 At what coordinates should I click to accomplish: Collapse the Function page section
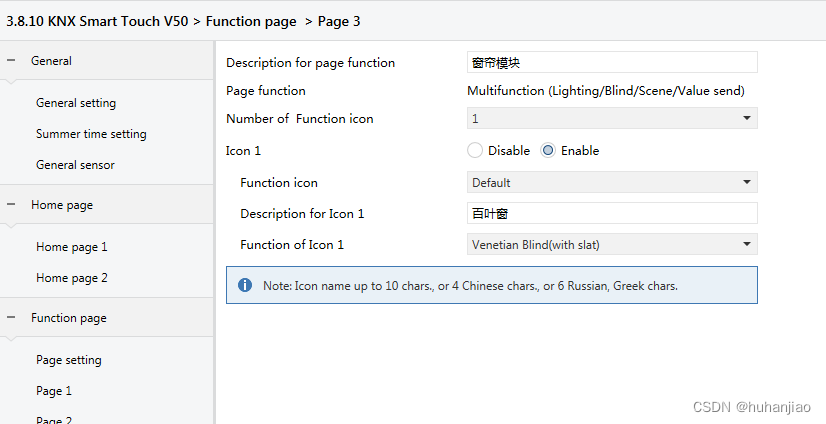[x=11, y=318]
